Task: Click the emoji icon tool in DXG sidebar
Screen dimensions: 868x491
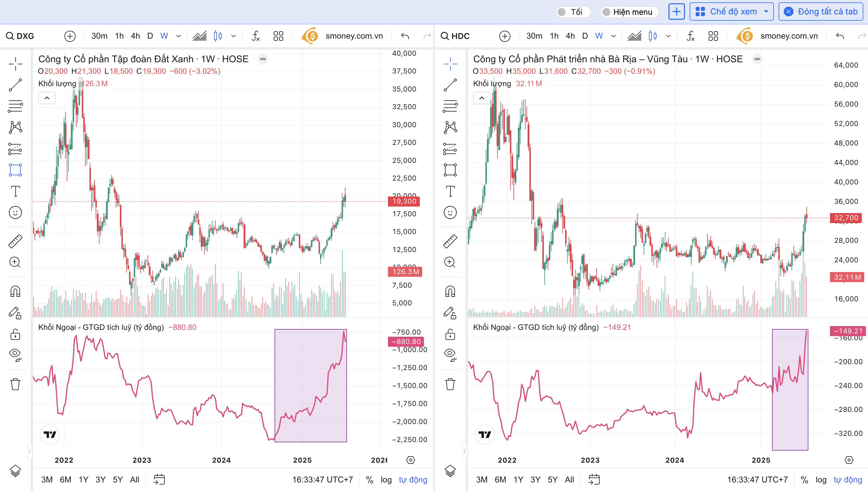Action: click(x=15, y=212)
